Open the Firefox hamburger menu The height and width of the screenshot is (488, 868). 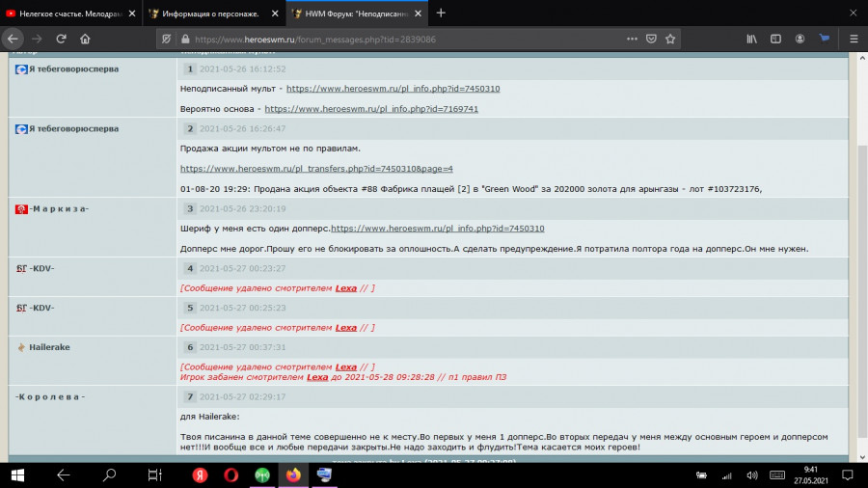tap(854, 40)
